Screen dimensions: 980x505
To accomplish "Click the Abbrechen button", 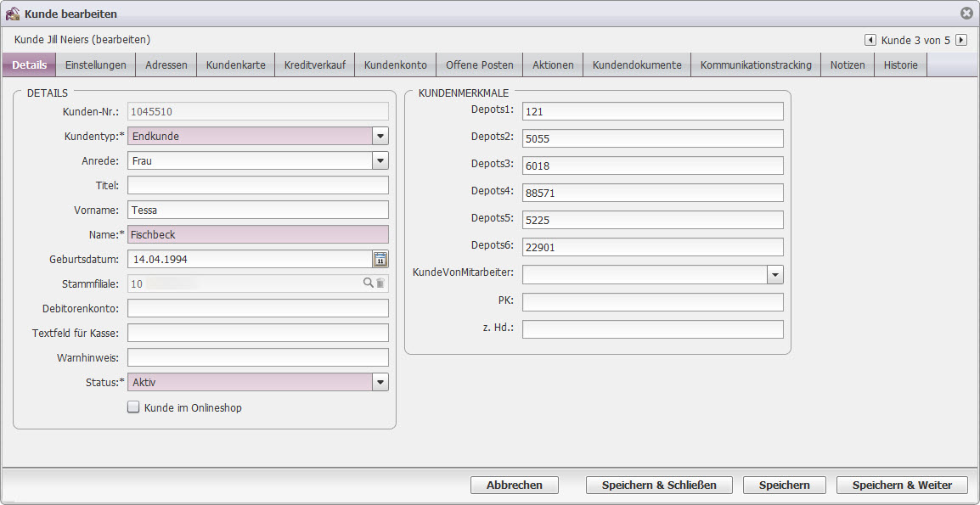I will pyautogui.click(x=515, y=485).
